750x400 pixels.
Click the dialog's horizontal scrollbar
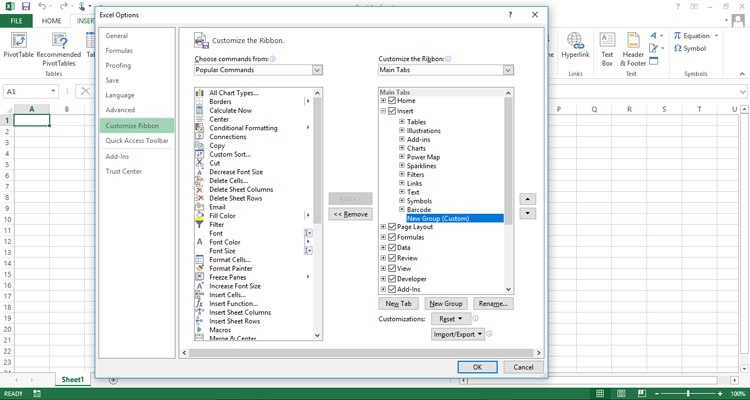coord(361,353)
